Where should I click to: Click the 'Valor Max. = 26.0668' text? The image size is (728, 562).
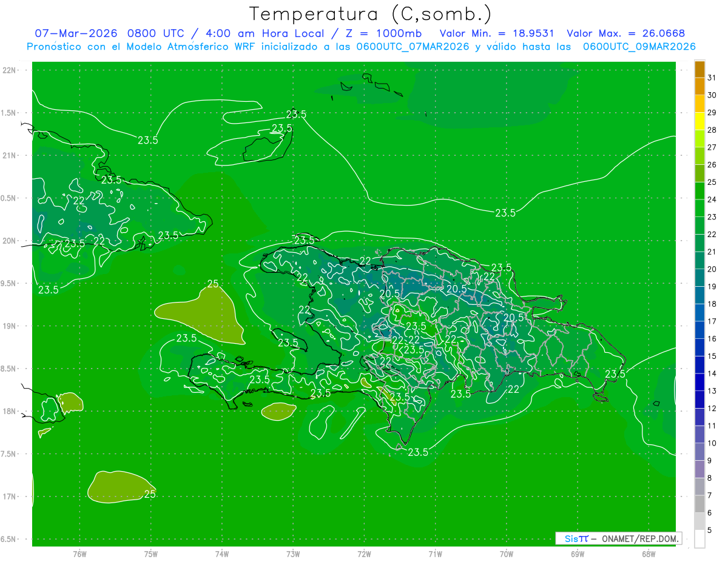tap(626, 33)
